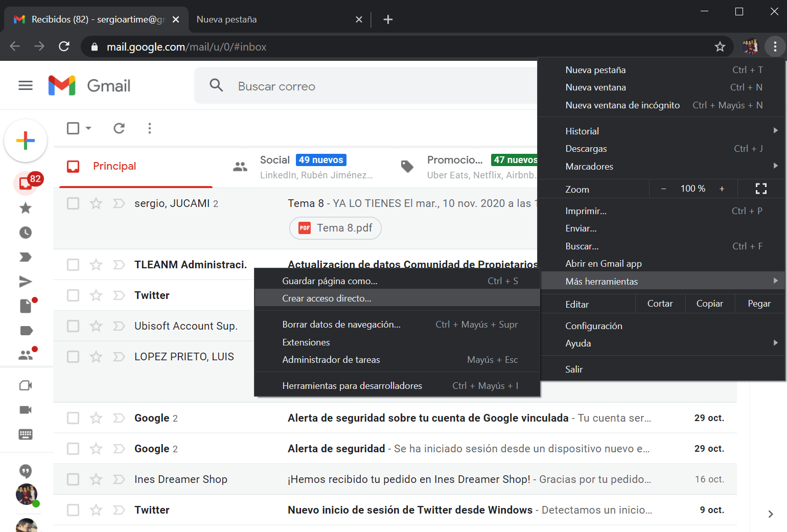This screenshot has width=787, height=532.
Task: Toggle fullscreen icon in Zoom row
Action: click(x=761, y=189)
